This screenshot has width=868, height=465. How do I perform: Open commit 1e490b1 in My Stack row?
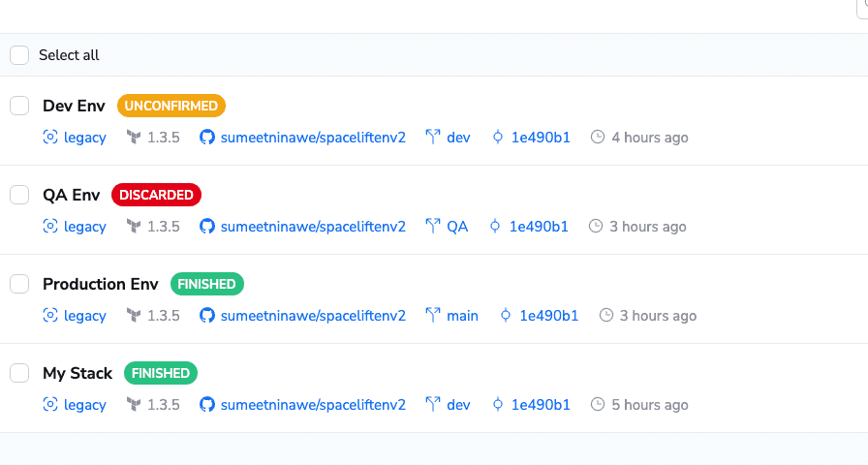tap(541, 405)
